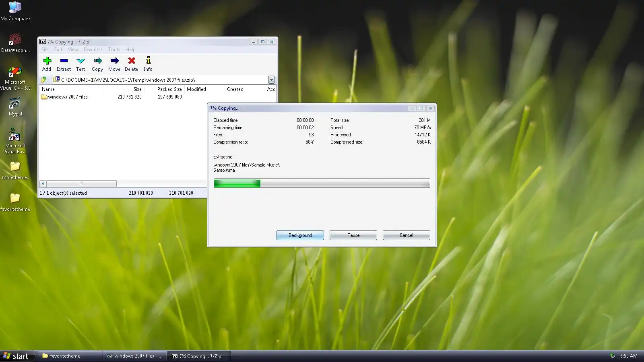
Task: Click the Add toolbar icon in 7-Zip
Action: [47, 61]
